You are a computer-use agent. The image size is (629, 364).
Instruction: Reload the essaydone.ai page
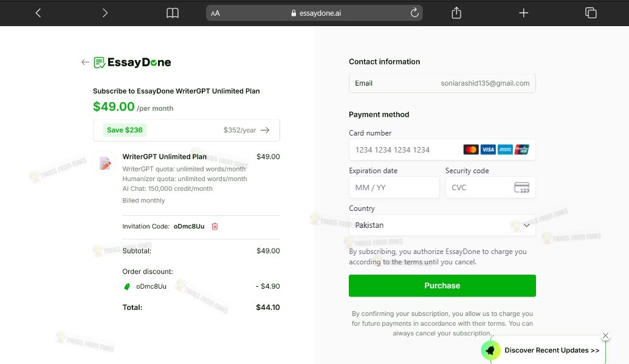(414, 13)
